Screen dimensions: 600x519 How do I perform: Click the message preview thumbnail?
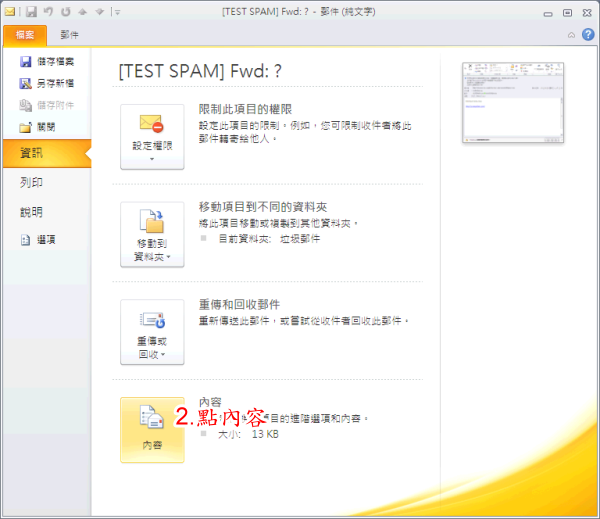pyautogui.click(x=498, y=102)
